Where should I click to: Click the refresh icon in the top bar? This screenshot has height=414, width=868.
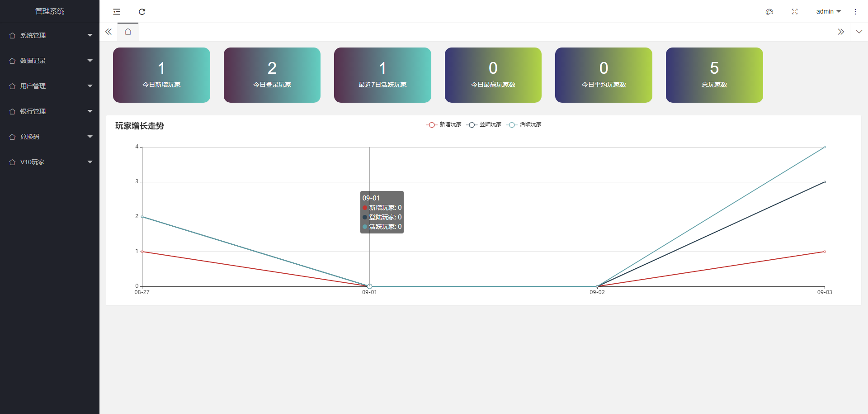coord(142,12)
